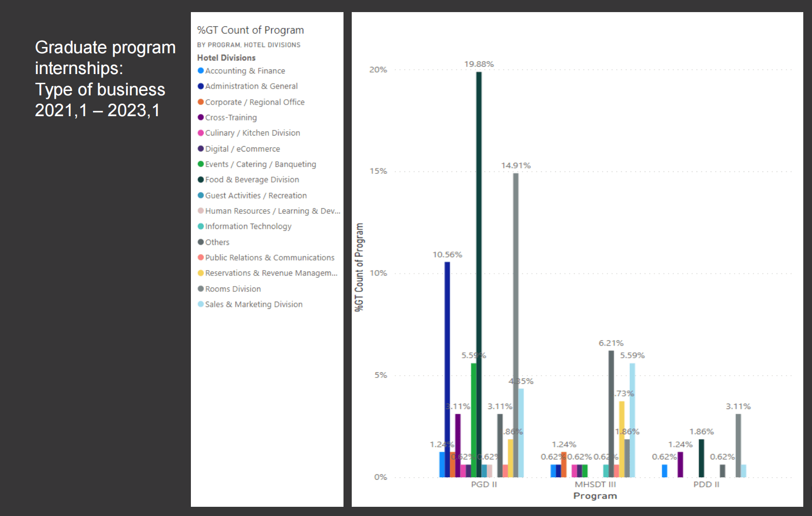Image resolution: width=812 pixels, height=516 pixels.
Task: Click the Graduate program internships slide title
Action: click(105, 79)
